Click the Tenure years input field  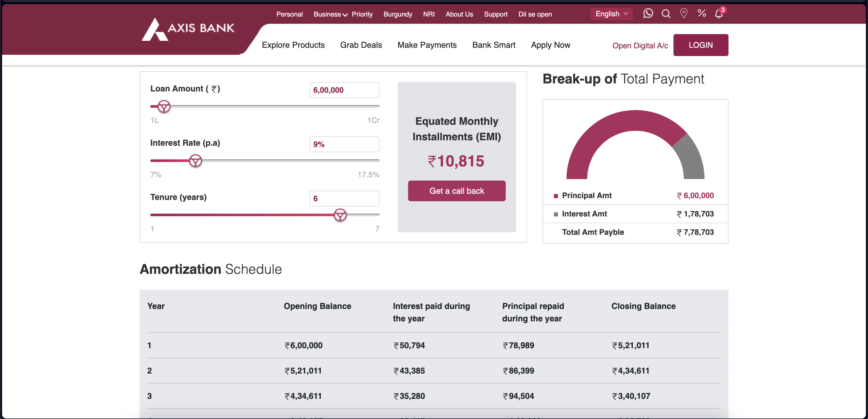click(344, 198)
